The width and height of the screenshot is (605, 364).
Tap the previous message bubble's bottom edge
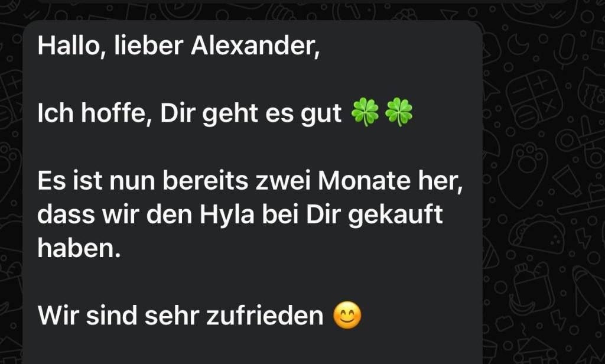tap(301, 2)
